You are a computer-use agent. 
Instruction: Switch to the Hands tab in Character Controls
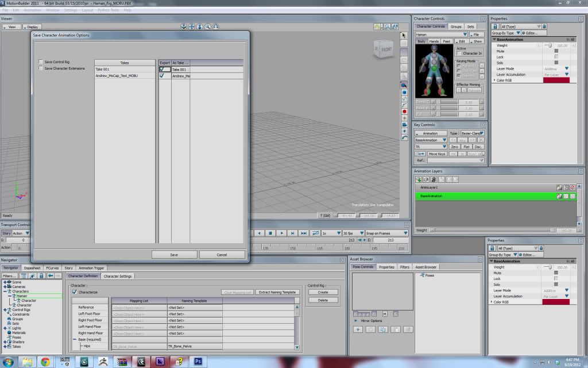[434, 41]
